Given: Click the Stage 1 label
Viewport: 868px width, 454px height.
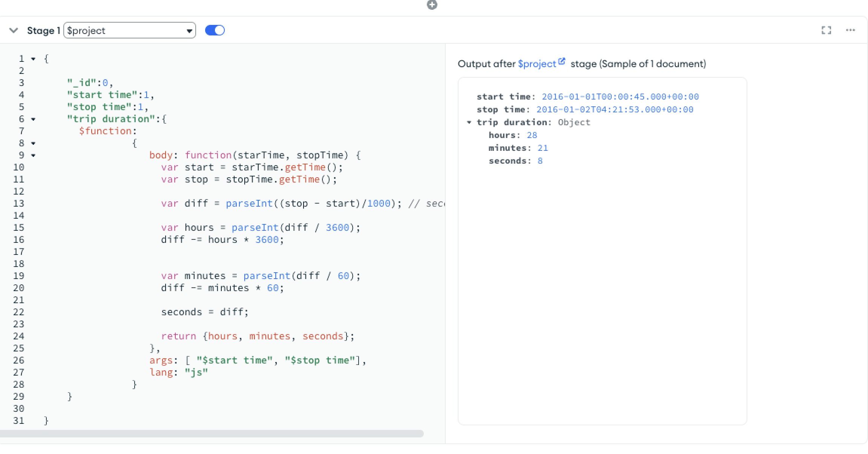Looking at the screenshot, I should pyautogui.click(x=43, y=31).
